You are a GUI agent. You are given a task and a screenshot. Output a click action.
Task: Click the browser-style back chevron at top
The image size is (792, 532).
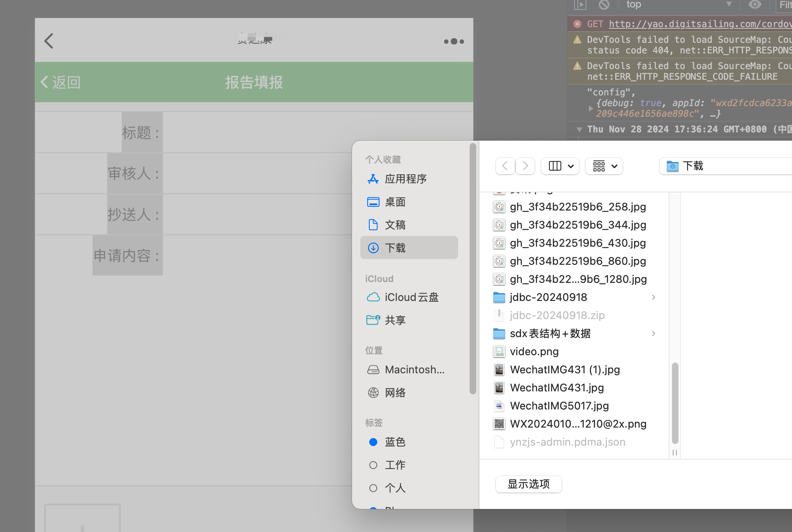pyautogui.click(x=49, y=41)
